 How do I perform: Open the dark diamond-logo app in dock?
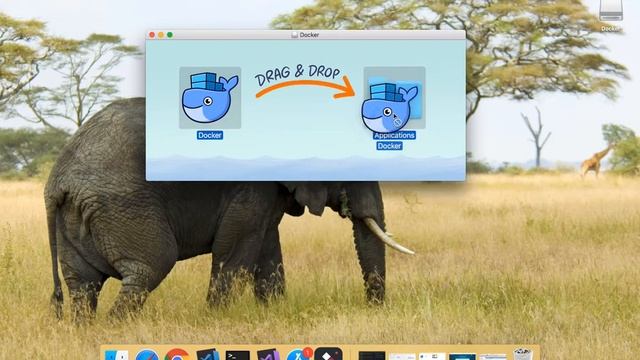click(329, 354)
